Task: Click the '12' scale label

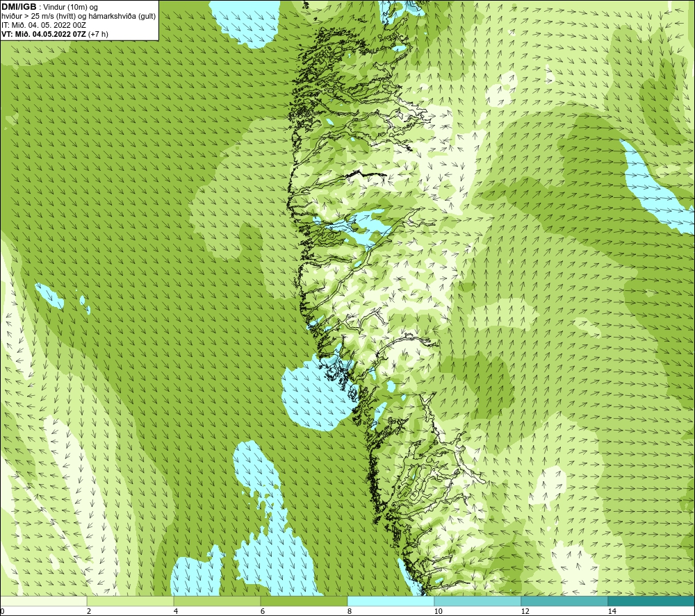Action: point(525,611)
